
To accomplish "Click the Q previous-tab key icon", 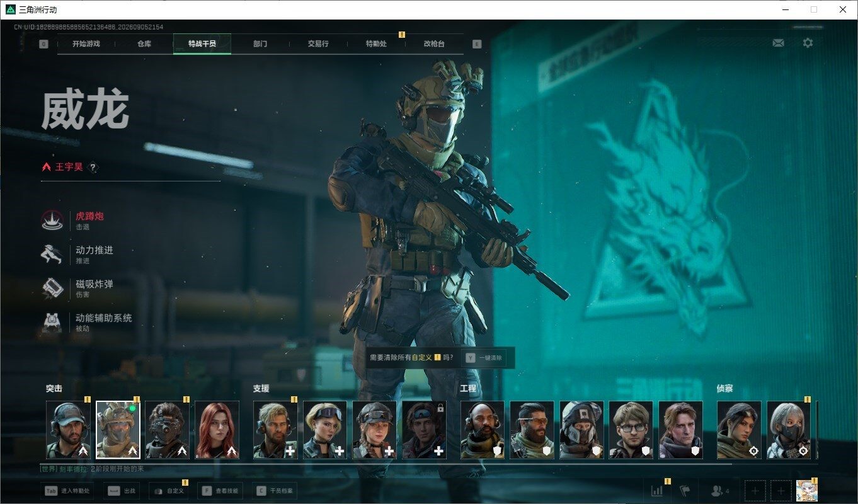I will (43, 44).
